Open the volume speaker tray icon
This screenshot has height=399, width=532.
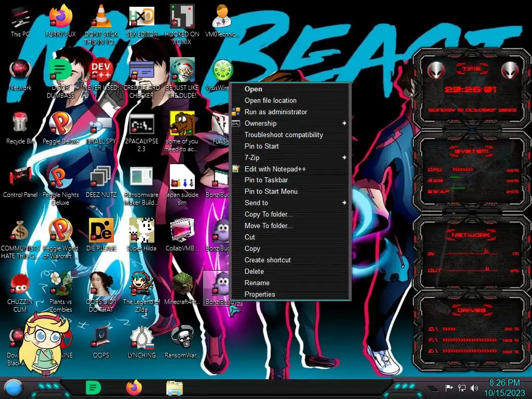click(474, 388)
